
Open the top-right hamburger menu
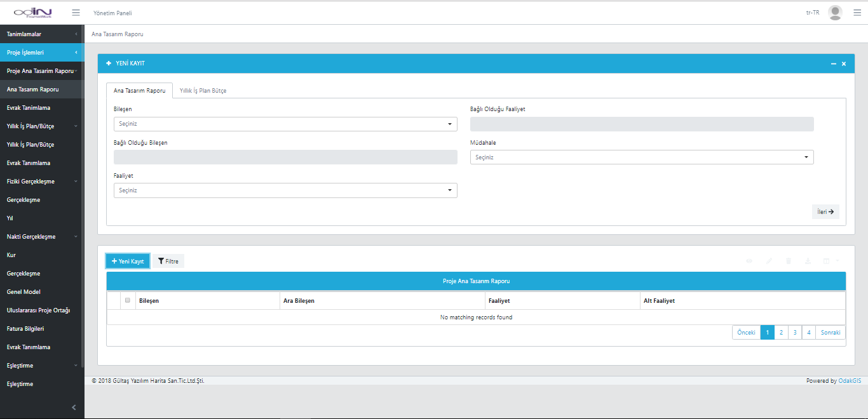pos(857,13)
